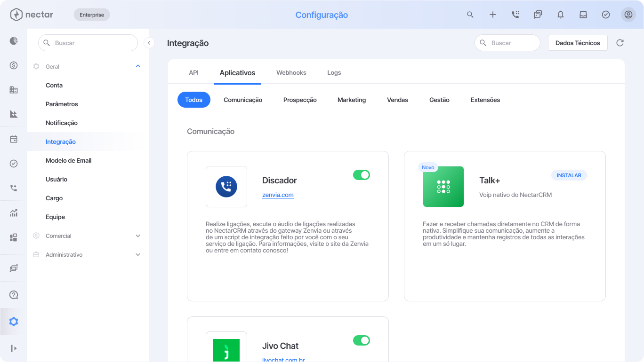
Task: Click INSTALAR on the Talk+ card
Action: click(569, 175)
